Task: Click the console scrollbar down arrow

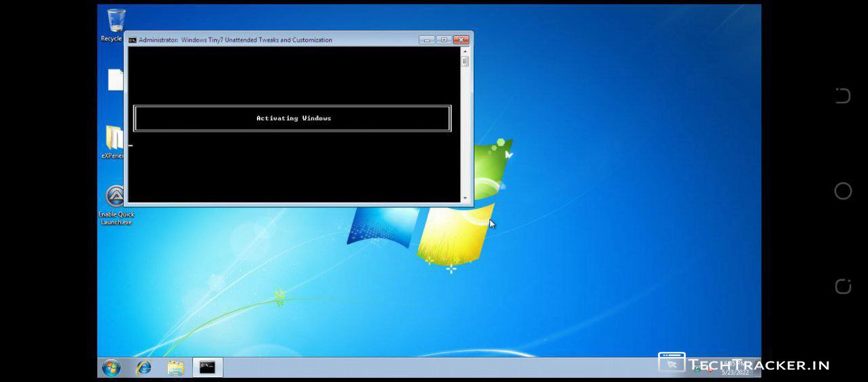Action: [465, 198]
